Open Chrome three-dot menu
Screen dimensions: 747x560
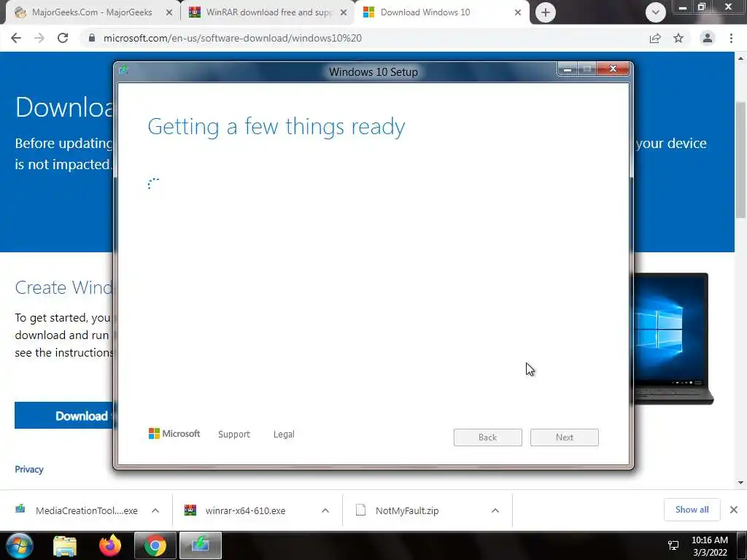(731, 38)
